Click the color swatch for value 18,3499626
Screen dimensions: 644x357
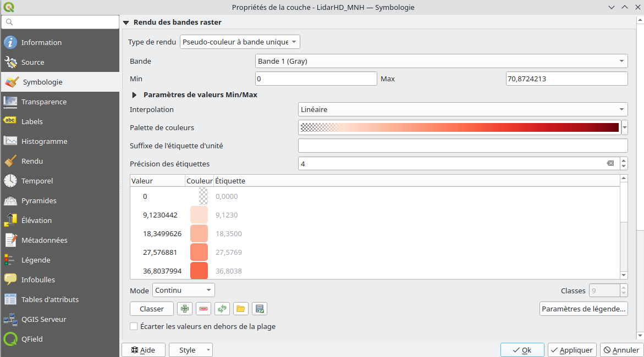[199, 233]
